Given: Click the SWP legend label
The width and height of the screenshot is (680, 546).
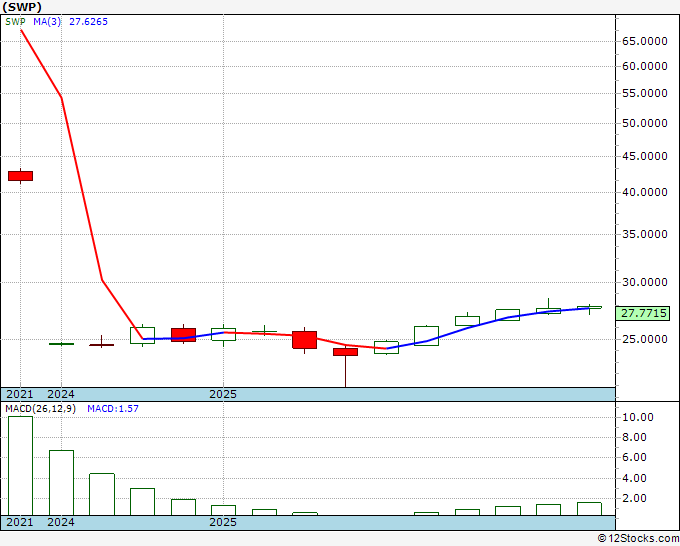Looking at the screenshot, I should [x=15, y=22].
